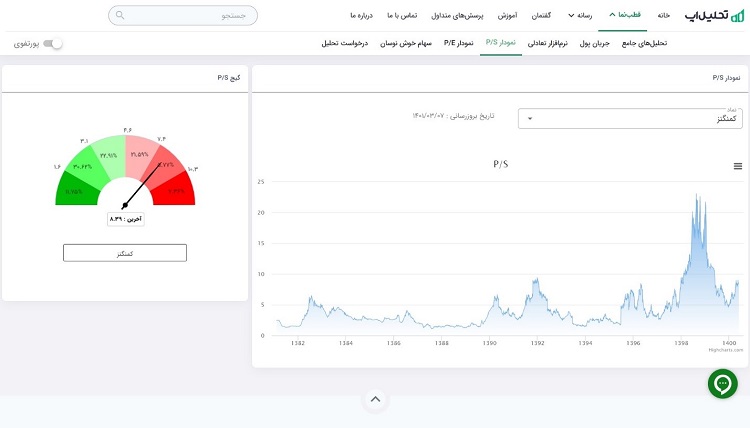Select the نمودار P/S tab
The height and width of the screenshot is (428, 750).
[x=500, y=43]
